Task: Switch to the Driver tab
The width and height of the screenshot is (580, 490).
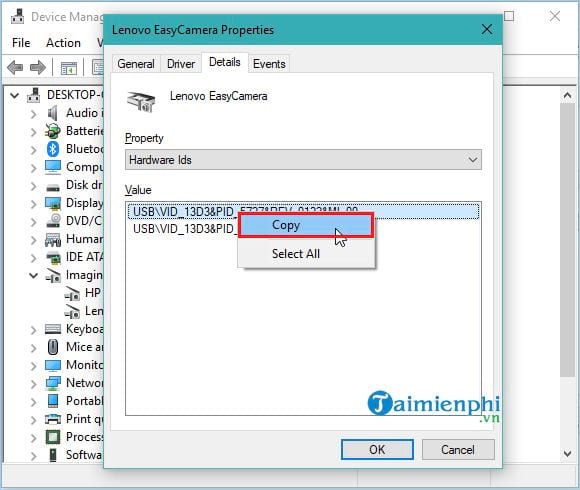Action: click(x=181, y=64)
